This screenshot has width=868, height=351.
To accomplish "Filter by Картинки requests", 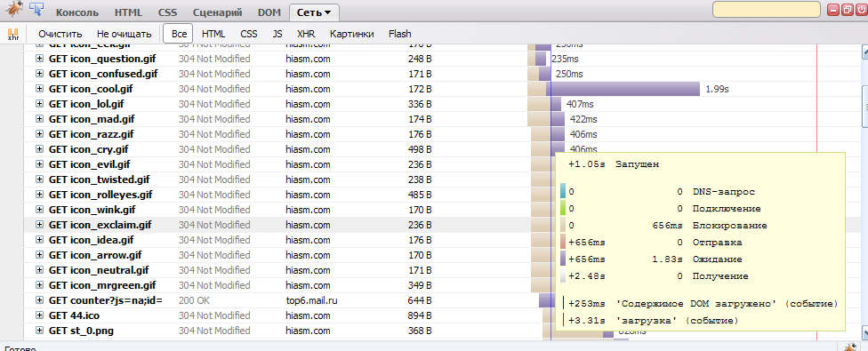I will (x=352, y=34).
